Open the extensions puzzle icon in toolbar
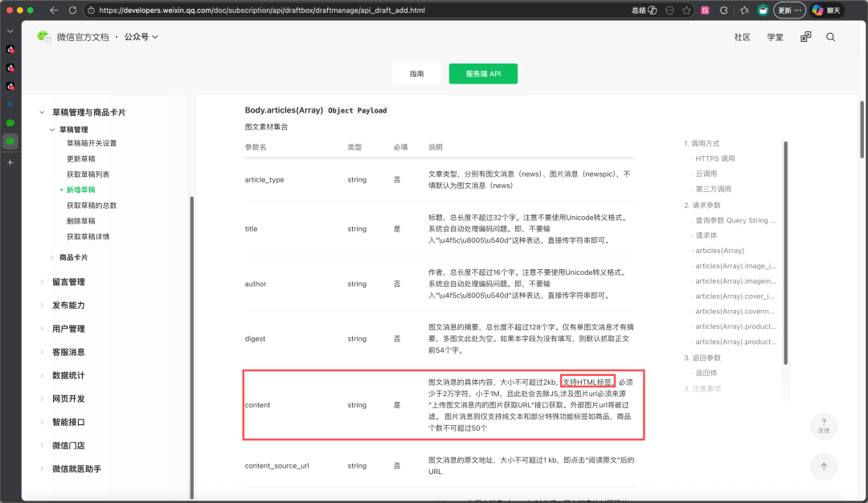Image resolution: width=868 pixels, height=503 pixels. click(723, 10)
